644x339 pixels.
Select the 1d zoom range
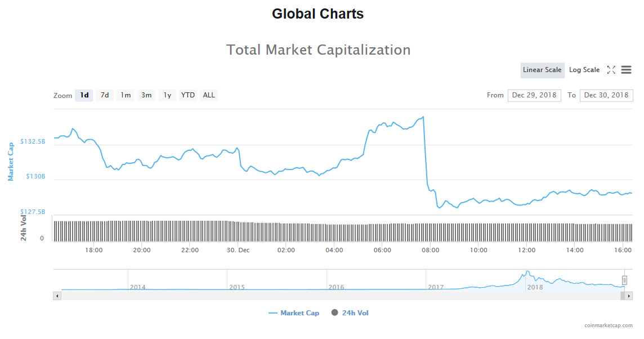[84, 95]
